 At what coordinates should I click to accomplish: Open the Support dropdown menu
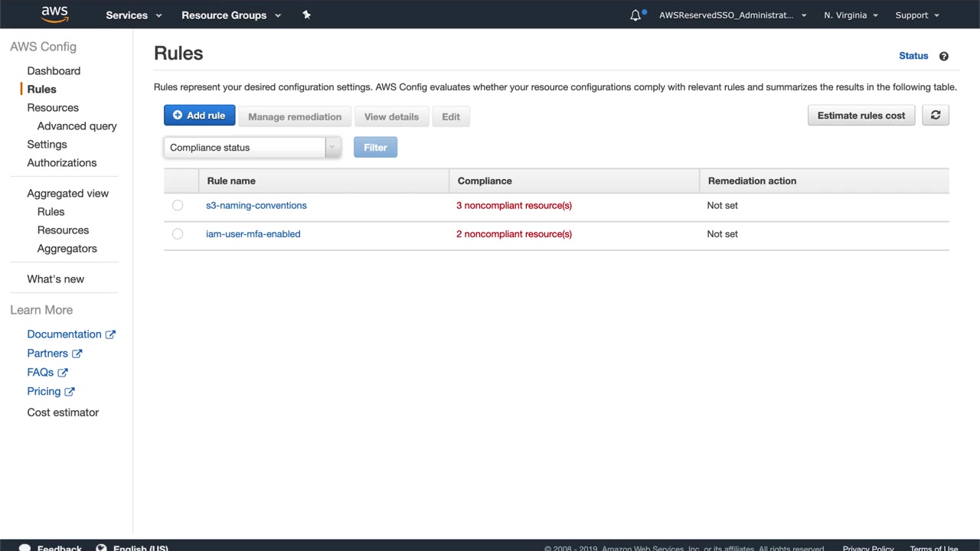click(916, 15)
